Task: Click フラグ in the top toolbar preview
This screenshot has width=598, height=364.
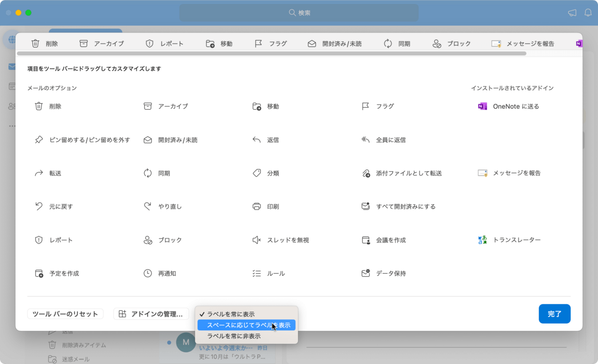Action: click(x=271, y=43)
